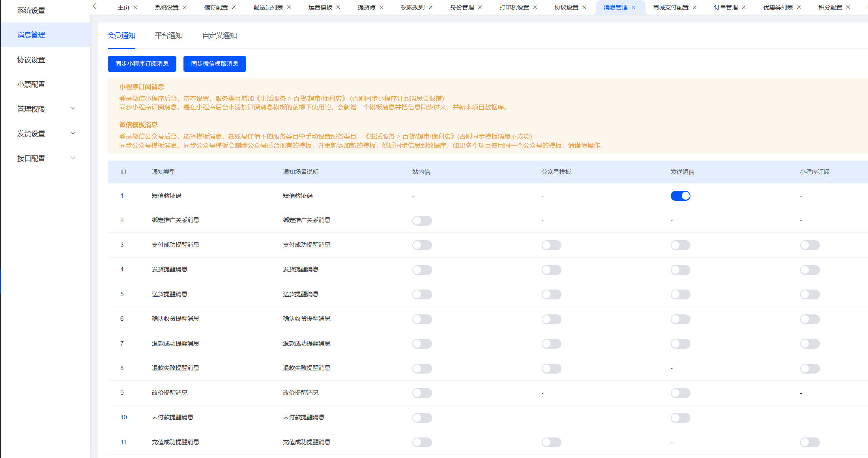Open 小票配置 in the sidebar

(31, 84)
